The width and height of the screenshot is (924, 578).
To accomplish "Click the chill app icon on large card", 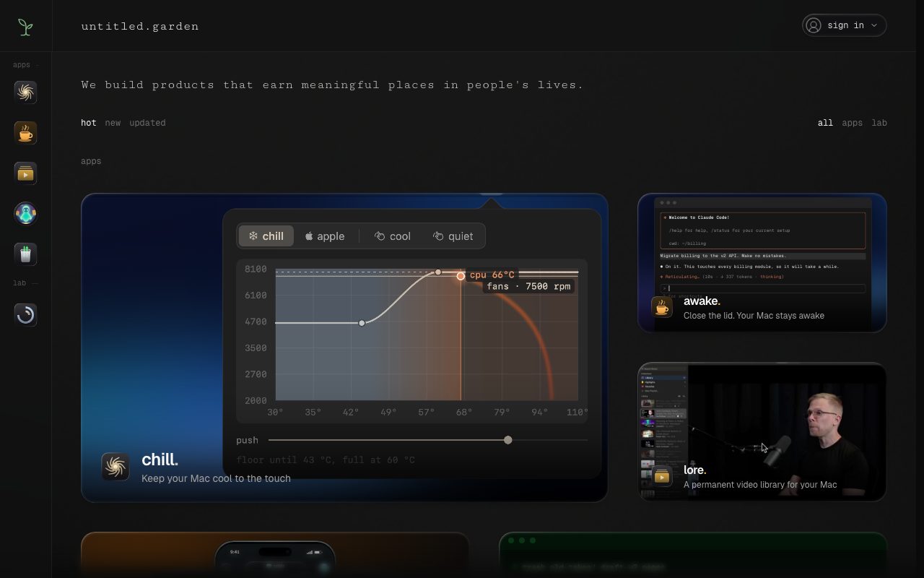I will coord(115,467).
